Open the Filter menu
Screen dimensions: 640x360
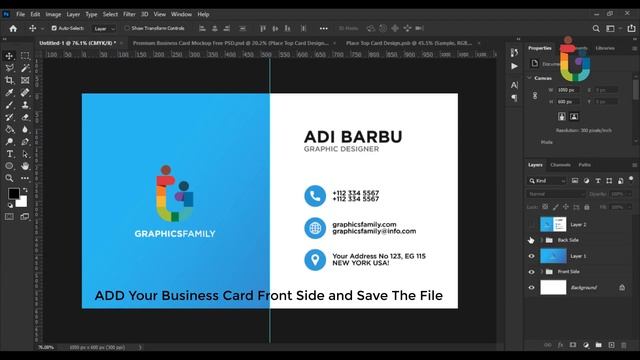click(x=129, y=14)
